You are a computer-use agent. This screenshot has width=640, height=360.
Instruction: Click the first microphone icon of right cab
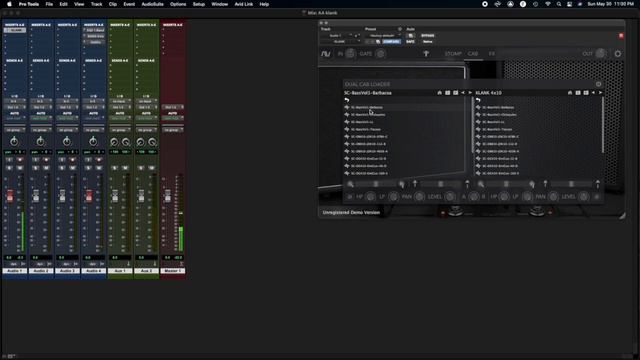click(545, 184)
